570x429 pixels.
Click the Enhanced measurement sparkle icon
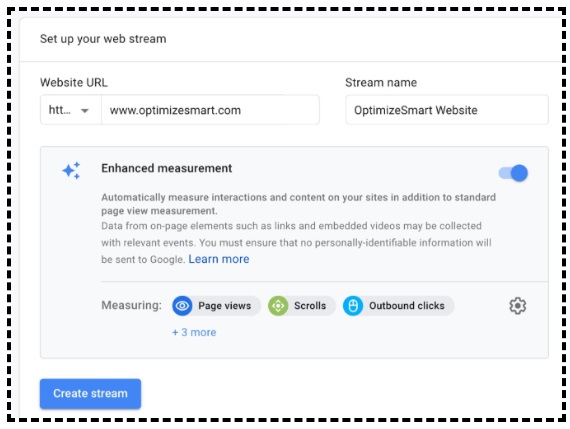click(x=71, y=170)
